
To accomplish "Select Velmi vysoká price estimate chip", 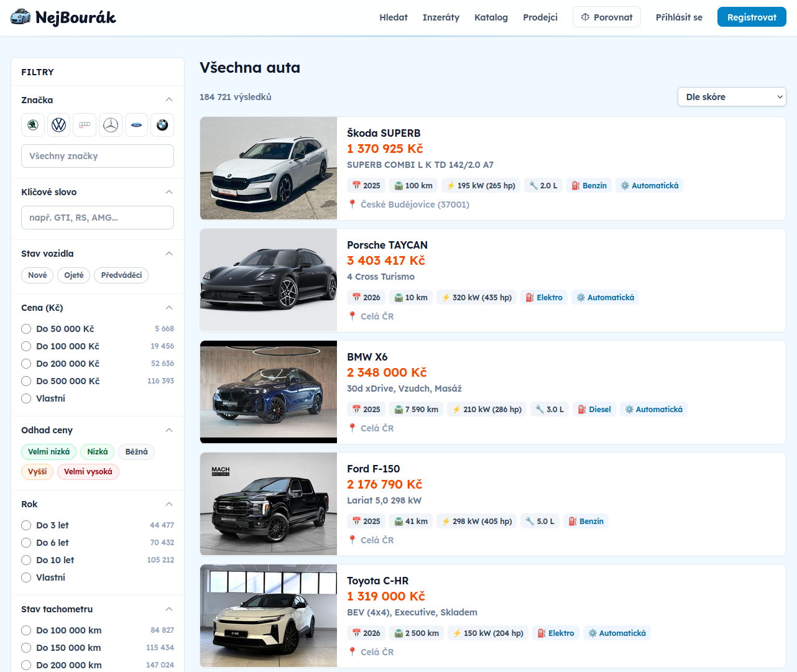I will coord(88,472).
